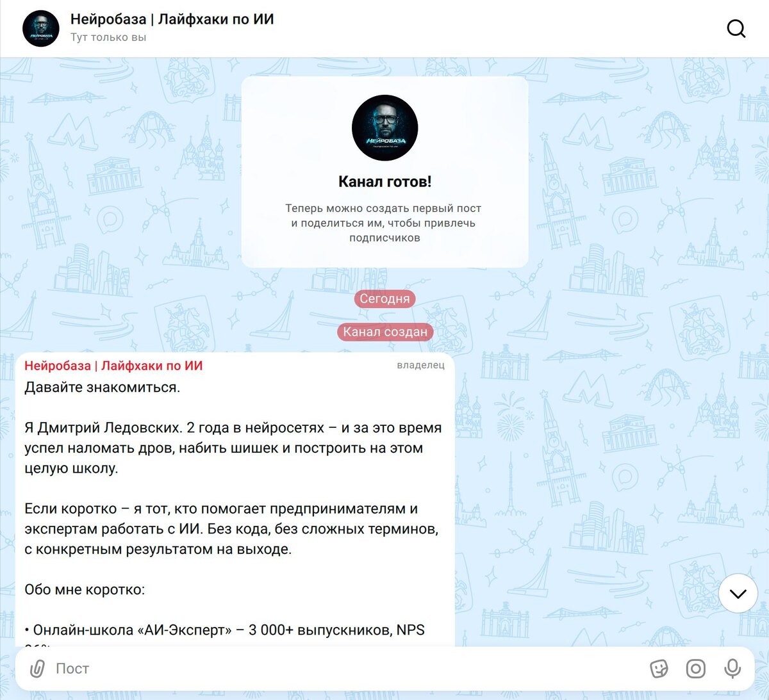Click the 'Канал создан' service badge
Screen dimensions: 769x700
(x=385, y=332)
